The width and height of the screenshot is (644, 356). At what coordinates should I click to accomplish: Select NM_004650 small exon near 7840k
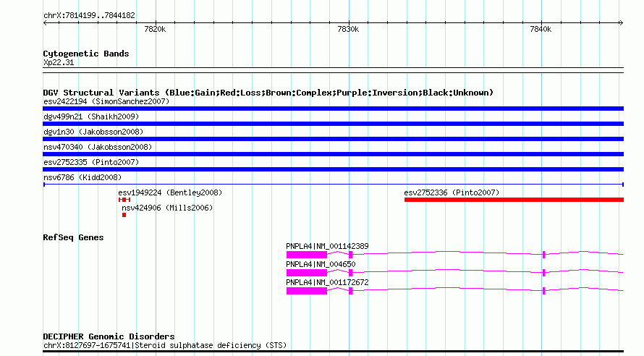coord(544,273)
